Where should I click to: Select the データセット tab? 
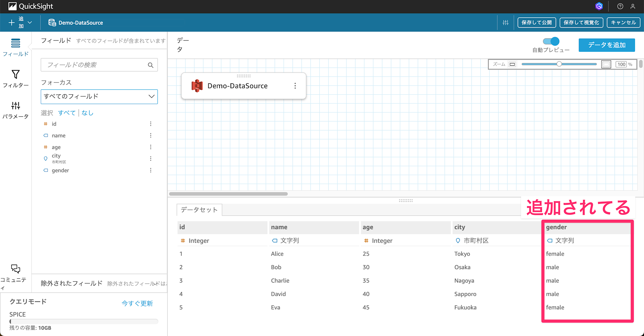click(199, 210)
